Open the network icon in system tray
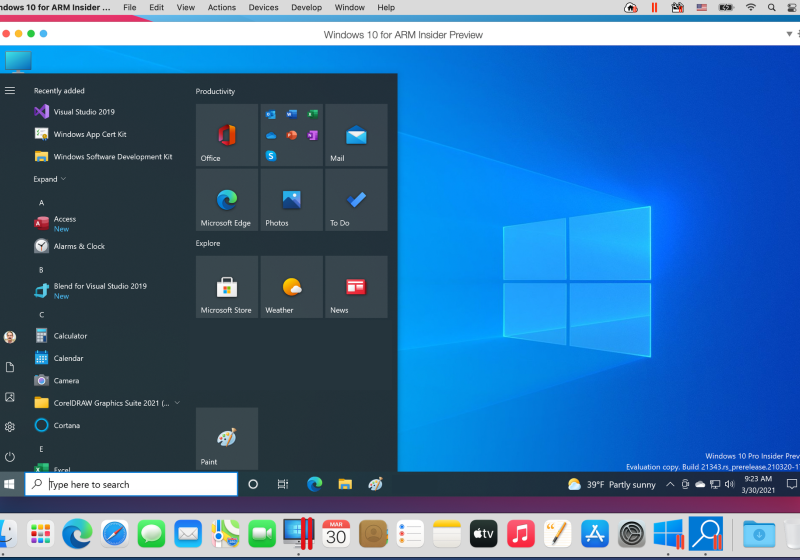 [x=715, y=484]
